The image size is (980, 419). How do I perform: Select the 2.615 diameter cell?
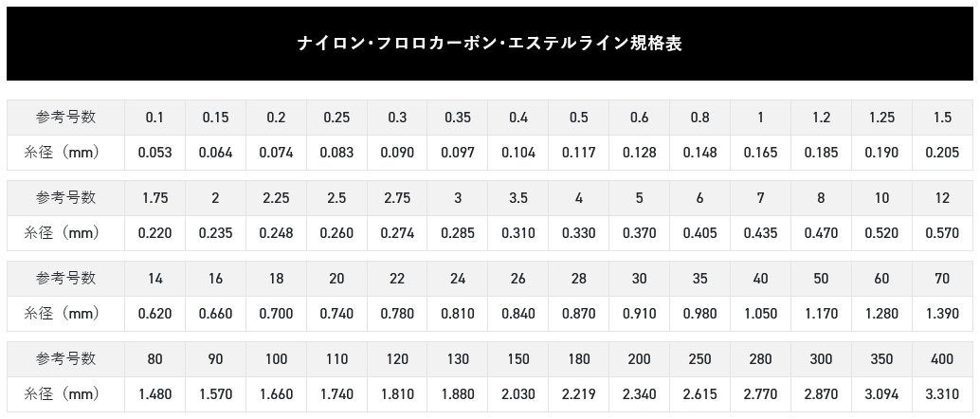coord(699,394)
